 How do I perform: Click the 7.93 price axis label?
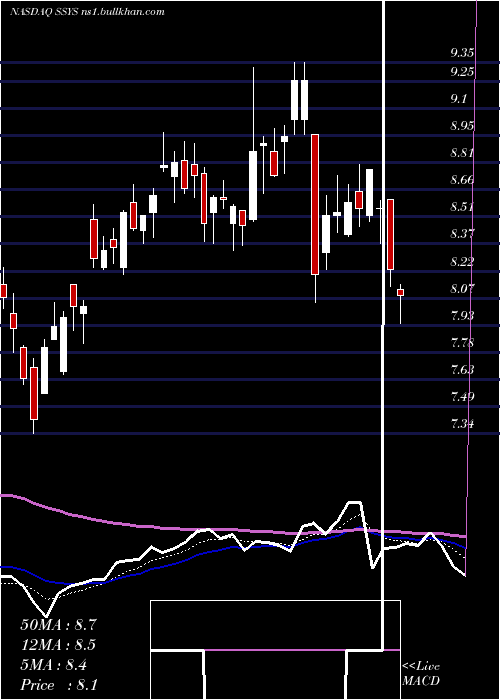[462, 316]
